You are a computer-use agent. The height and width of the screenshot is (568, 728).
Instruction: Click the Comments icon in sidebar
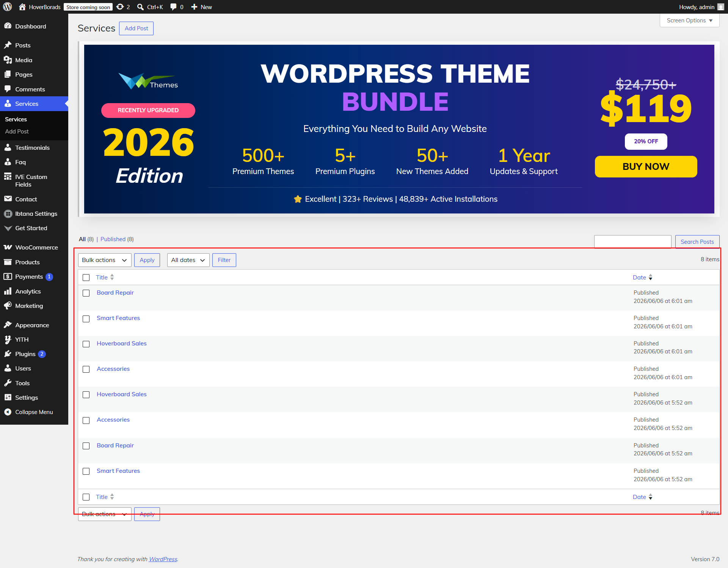pyautogui.click(x=8, y=89)
